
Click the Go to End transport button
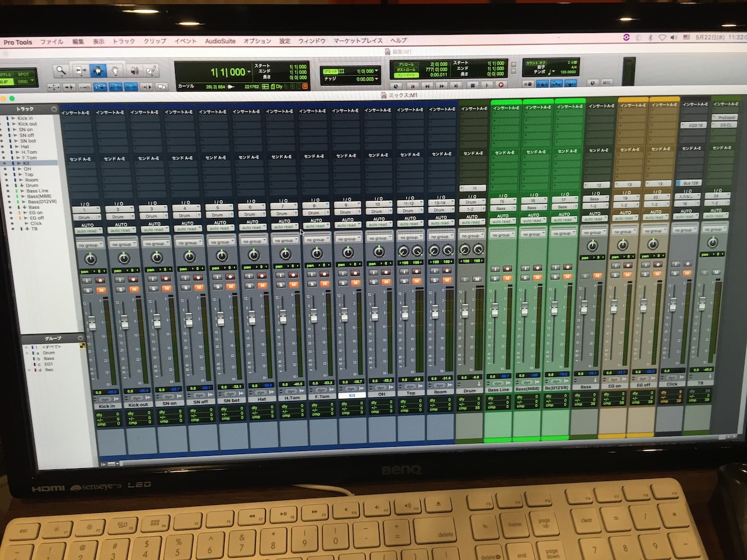pyautogui.click(x=457, y=86)
